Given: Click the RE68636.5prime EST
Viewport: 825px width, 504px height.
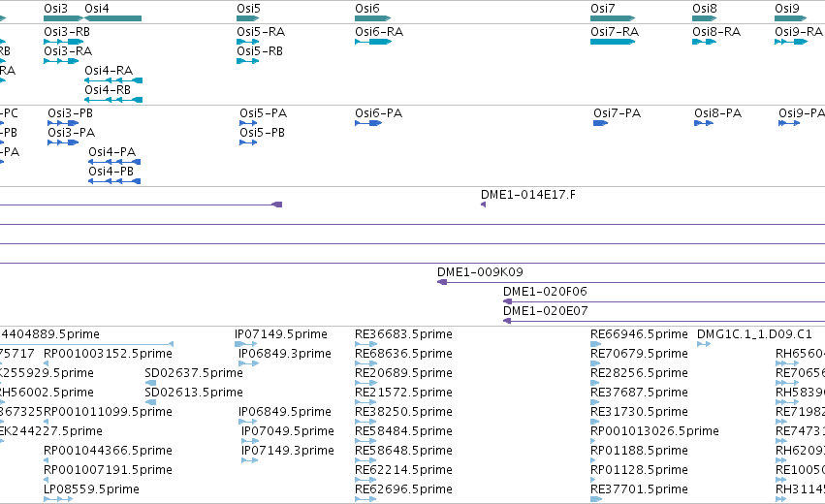Looking at the screenshot, I should [365, 363].
